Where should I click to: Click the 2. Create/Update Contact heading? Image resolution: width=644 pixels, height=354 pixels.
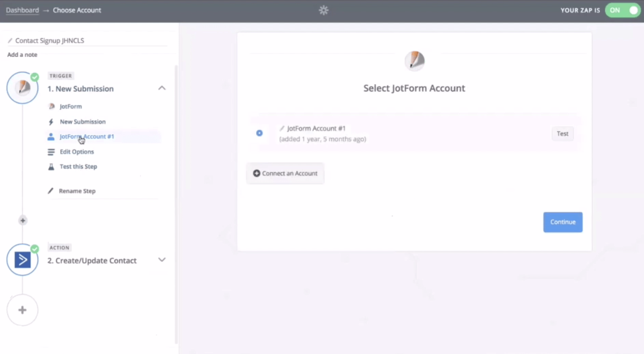(92, 261)
